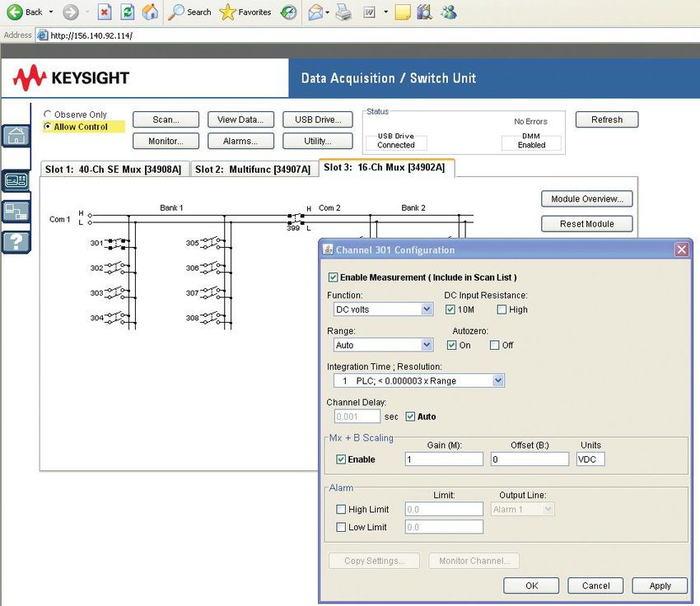This screenshot has height=606, width=700.
Task: Toggle the 10M DC input resistance checkbox
Action: click(x=450, y=310)
